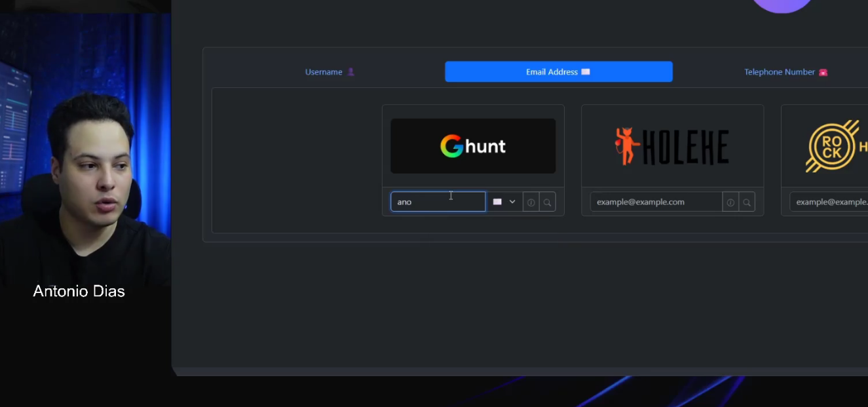Start Holehe search with magnifier icon
This screenshot has height=407, width=868.
(747, 203)
